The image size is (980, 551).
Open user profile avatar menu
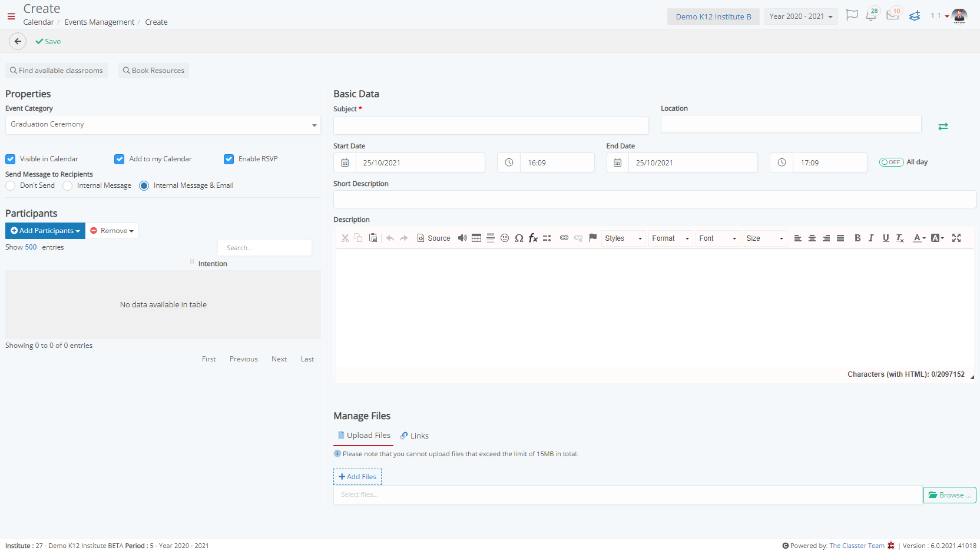[959, 16]
